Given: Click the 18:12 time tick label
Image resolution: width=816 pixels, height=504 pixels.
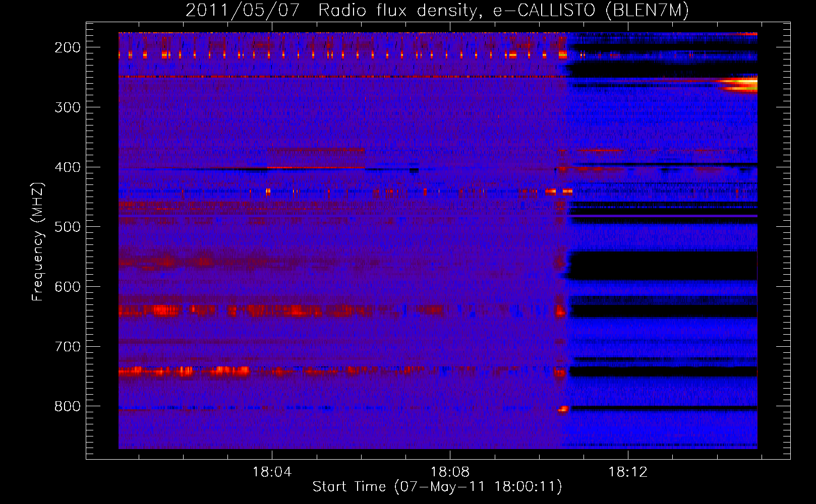Looking at the screenshot, I should tap(628, 472).
